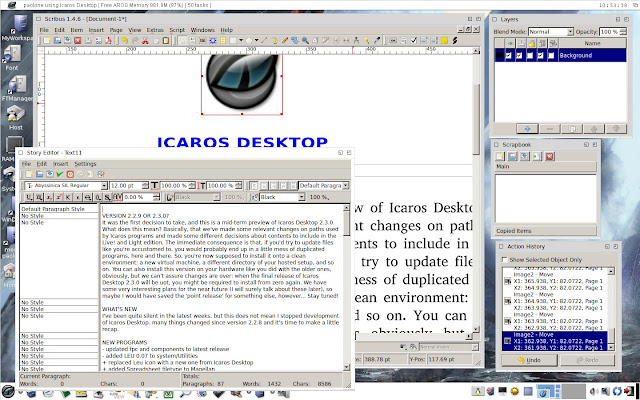Click red Exit Without Updating icon in Story Editor
Image resolution: width=640 pixels, height=400 pixels.
(x=70, y=174)
